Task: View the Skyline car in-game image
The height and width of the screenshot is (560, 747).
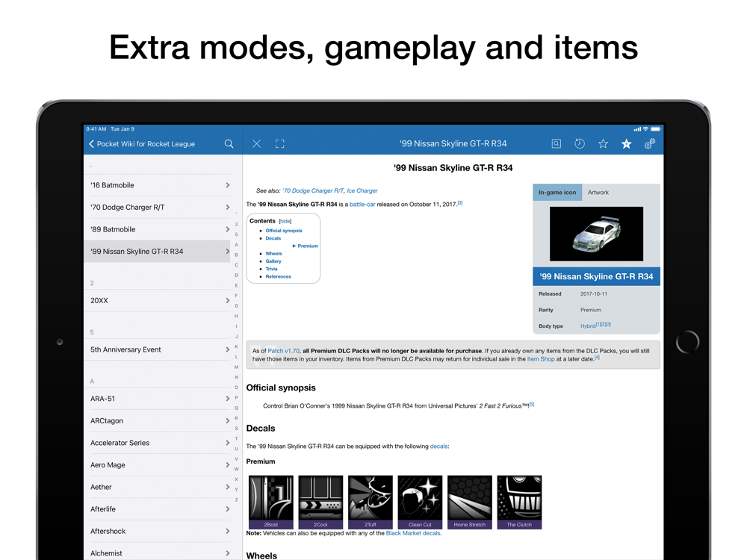Action: [596, 234]
